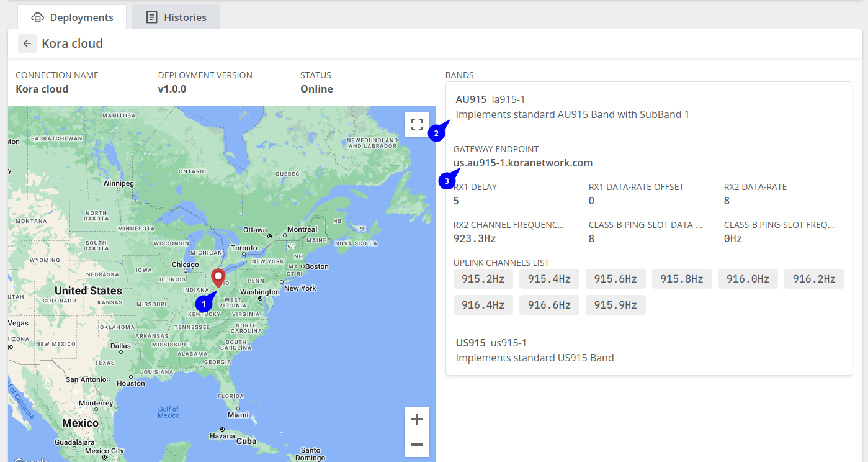
Task: Click the United States country label
Action: click(x=88, y=291)
